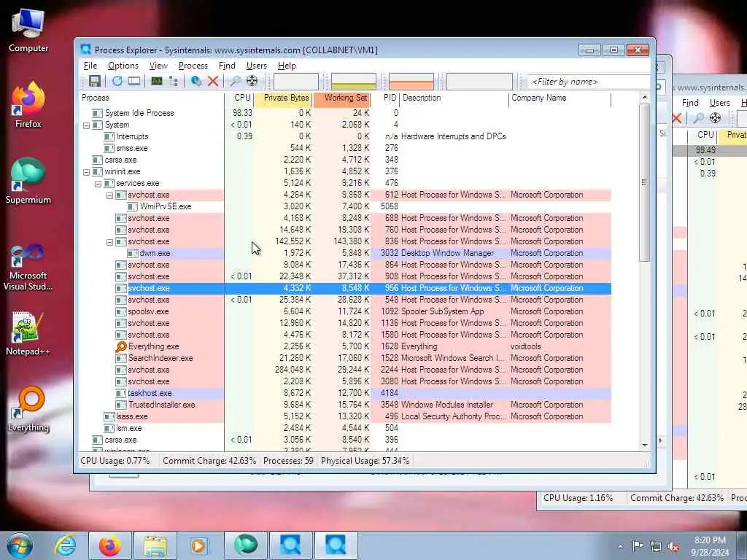Open Firefox from the taskbar

[x=109, y=545]
